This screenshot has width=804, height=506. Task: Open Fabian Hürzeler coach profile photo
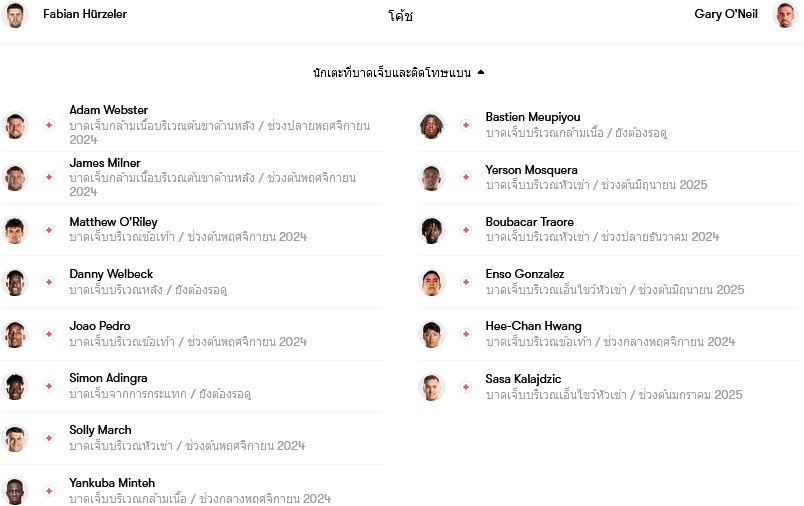point(15,15)
